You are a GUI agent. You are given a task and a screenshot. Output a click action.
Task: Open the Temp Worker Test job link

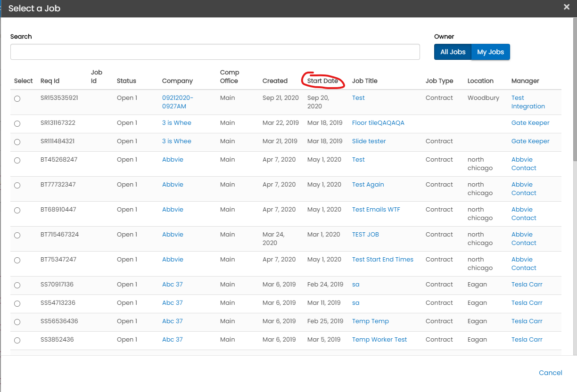(x=379, y=339)
